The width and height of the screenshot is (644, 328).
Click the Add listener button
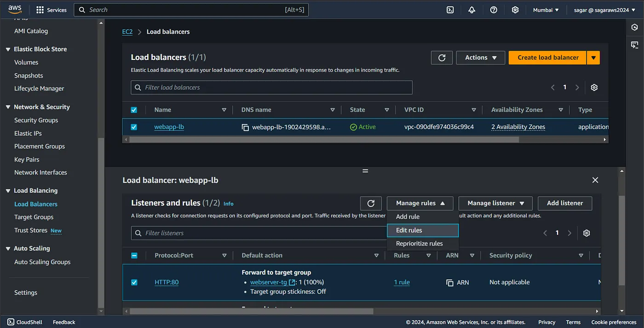[x=565, y=203]
